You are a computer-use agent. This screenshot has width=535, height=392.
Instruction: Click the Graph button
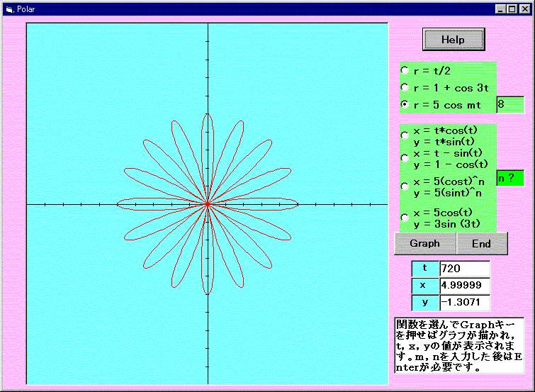click(x=424, y=243)
